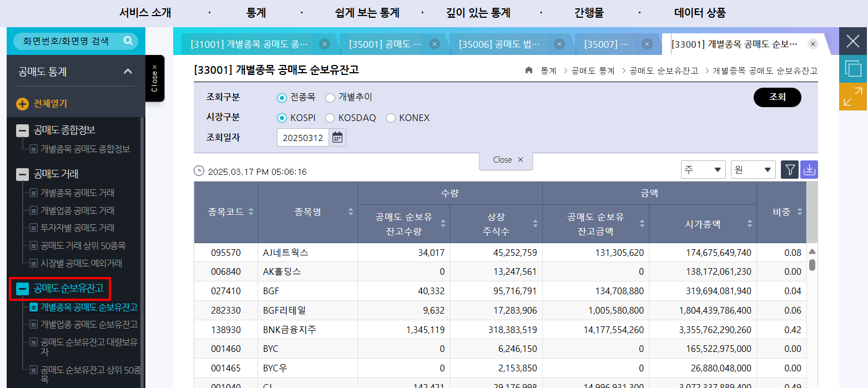
Task: Sort by 비중 column
Action: click(800, 211)
